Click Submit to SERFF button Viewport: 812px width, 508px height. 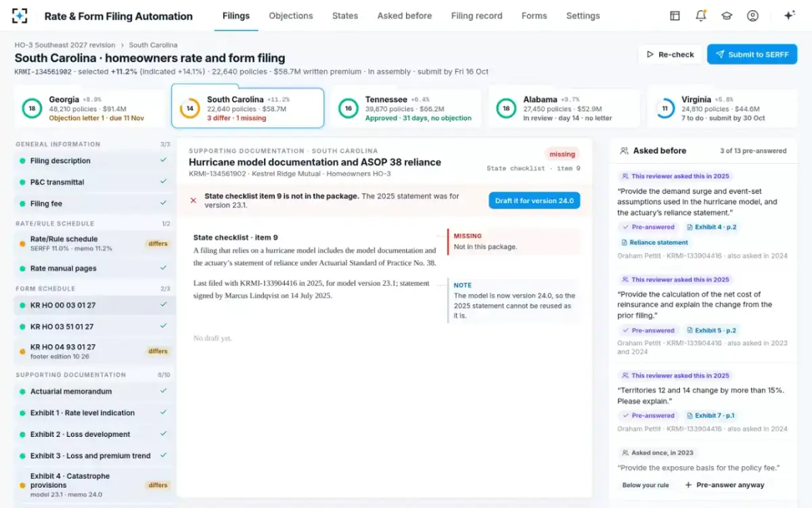point(752,54)
